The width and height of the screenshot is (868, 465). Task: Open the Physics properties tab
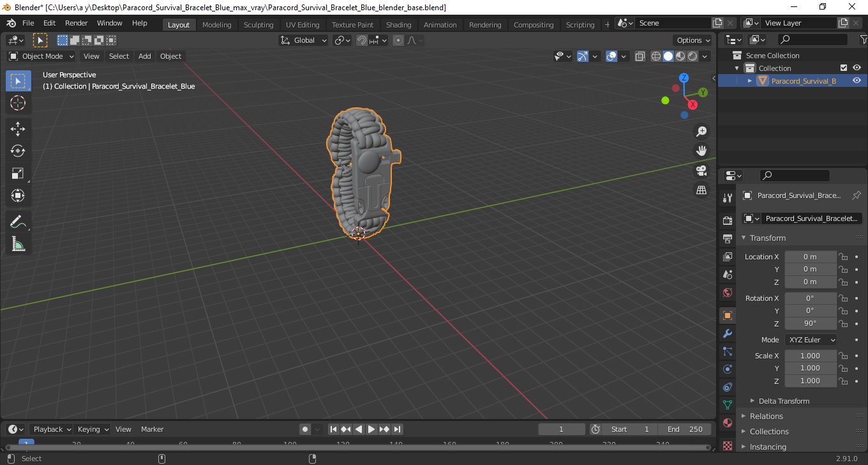pos(728,369)
